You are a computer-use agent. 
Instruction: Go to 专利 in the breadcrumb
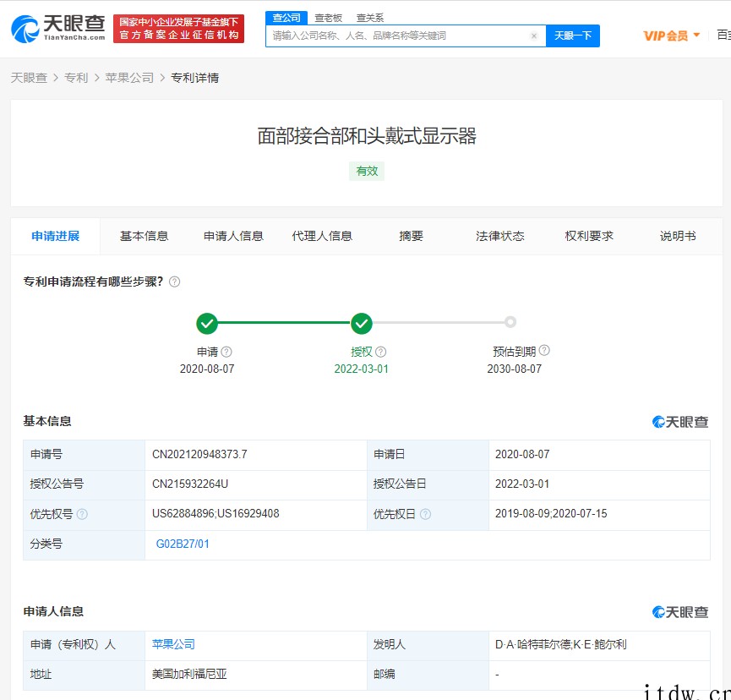coord(76,78)
